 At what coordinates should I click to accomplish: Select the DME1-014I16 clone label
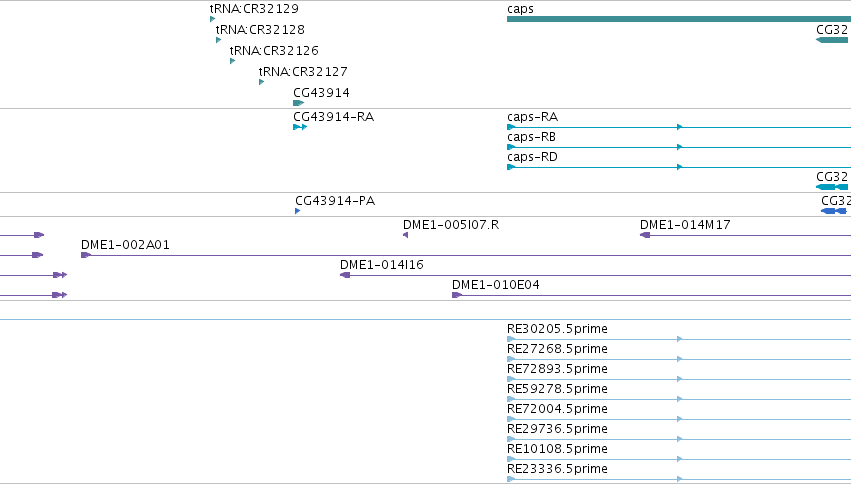tap(382, 265)
